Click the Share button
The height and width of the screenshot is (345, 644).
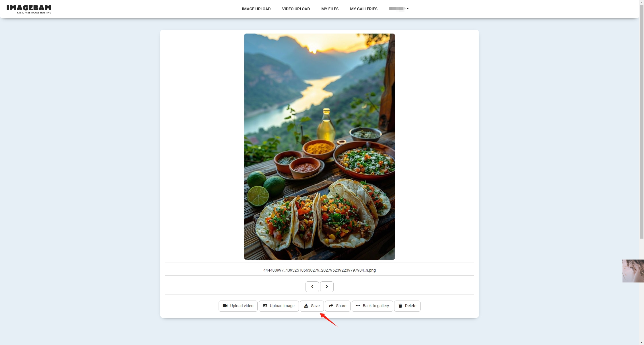[x=337, y=305]
